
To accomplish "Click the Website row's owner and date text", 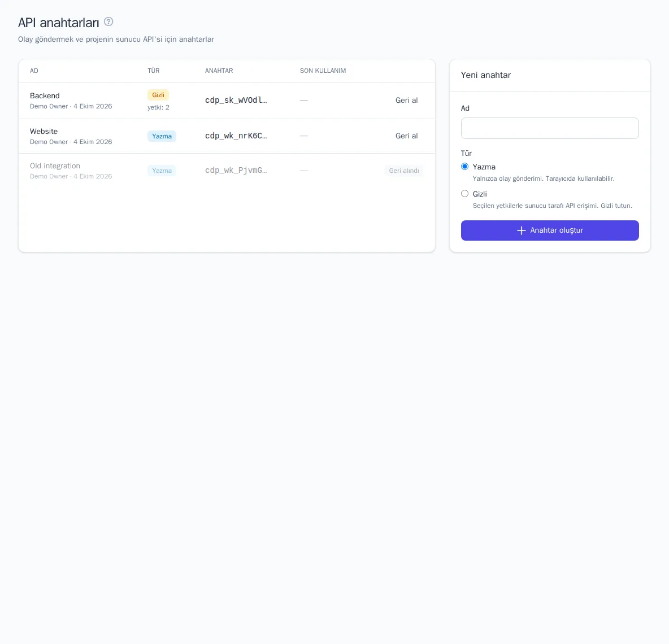I will point(71,142).
